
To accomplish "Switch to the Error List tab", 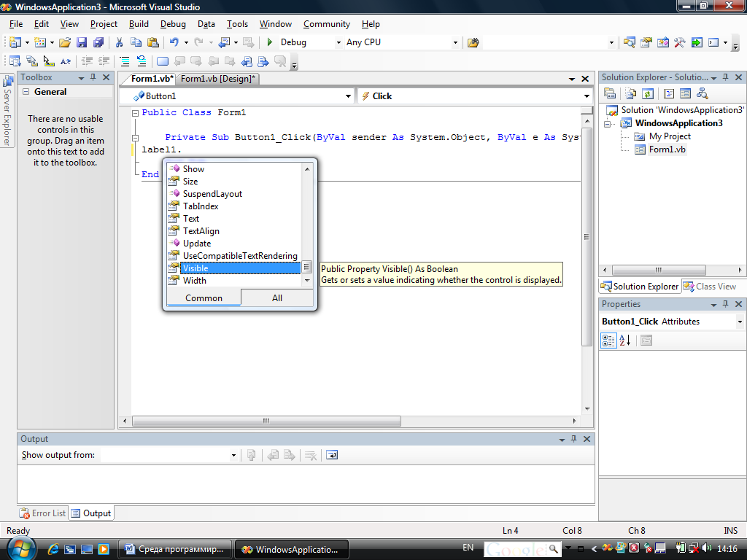I will tap(42, 513).
